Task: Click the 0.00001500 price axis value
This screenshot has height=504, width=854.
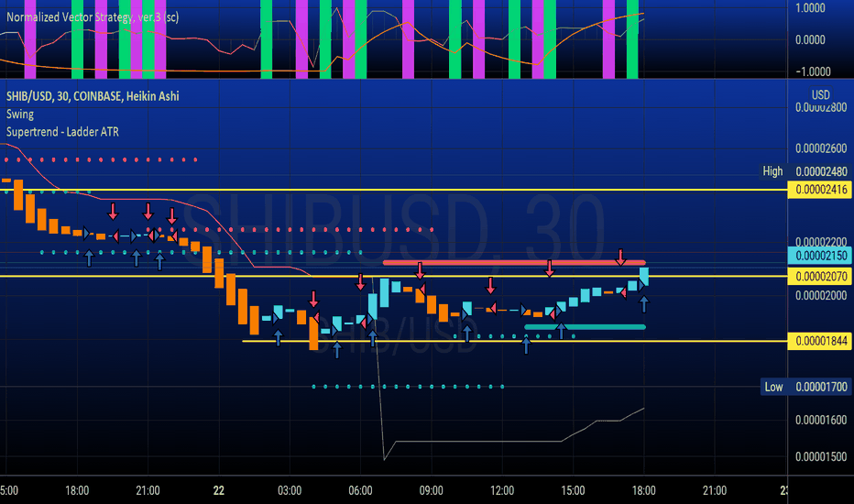Action: coord(821,456)
